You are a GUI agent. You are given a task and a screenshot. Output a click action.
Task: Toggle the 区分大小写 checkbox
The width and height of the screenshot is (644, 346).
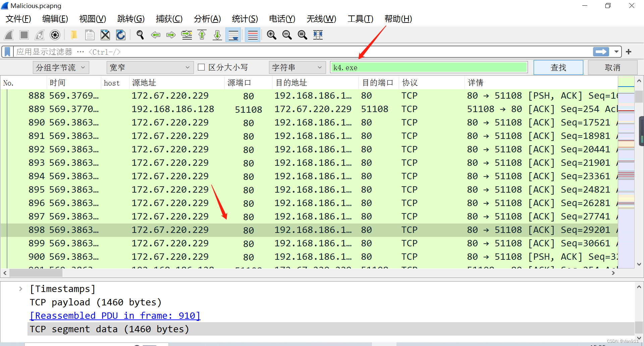(201, 67)
